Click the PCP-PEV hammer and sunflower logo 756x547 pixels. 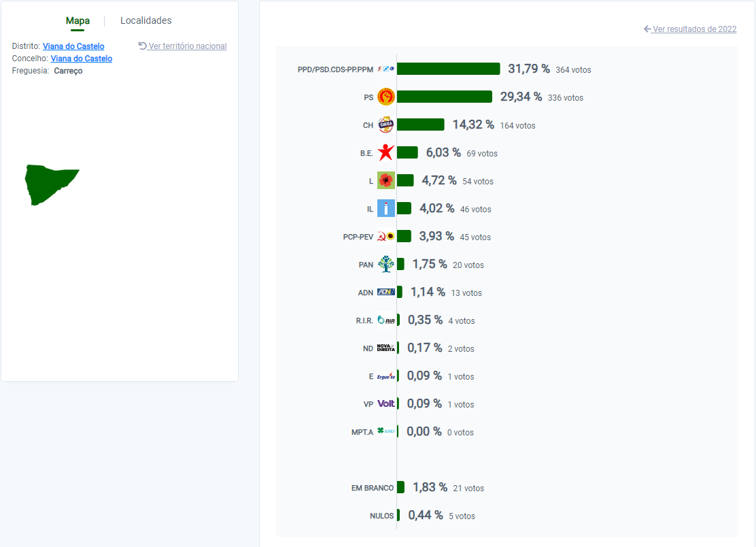tap(385, 236)
